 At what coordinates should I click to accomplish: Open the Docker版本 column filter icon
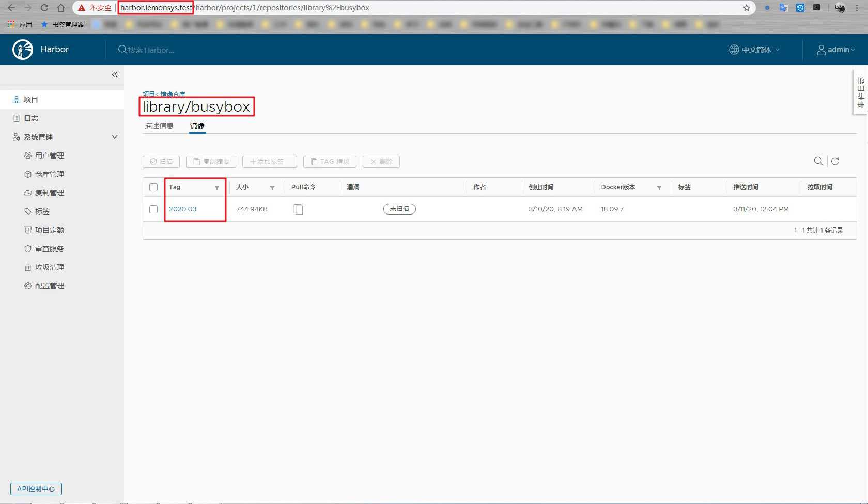[x=659, y=188]
